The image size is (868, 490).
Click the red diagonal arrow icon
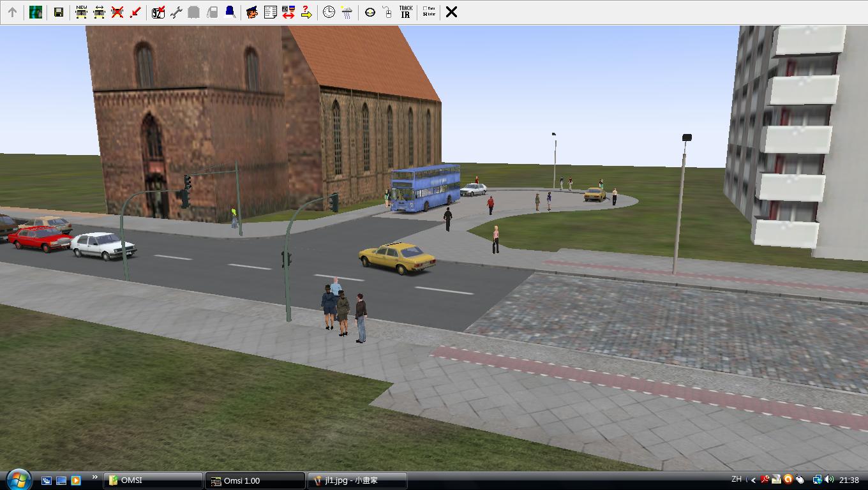point(135,12)
